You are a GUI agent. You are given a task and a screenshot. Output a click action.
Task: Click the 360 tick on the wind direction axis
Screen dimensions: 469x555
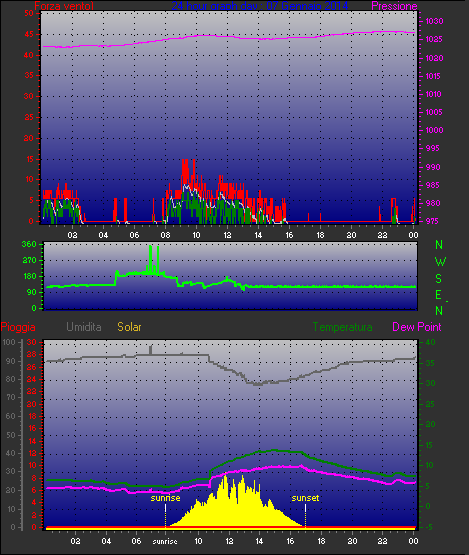[x=29, y=244]
